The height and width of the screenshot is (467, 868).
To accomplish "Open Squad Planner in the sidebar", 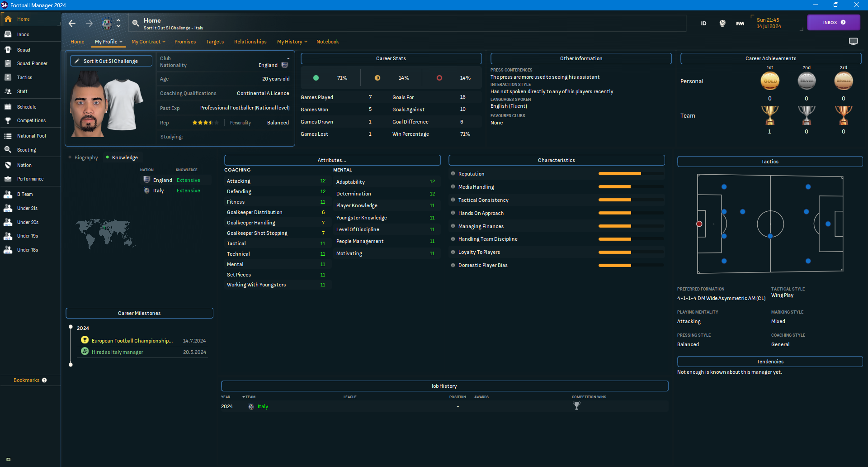I will click(30, 63).
